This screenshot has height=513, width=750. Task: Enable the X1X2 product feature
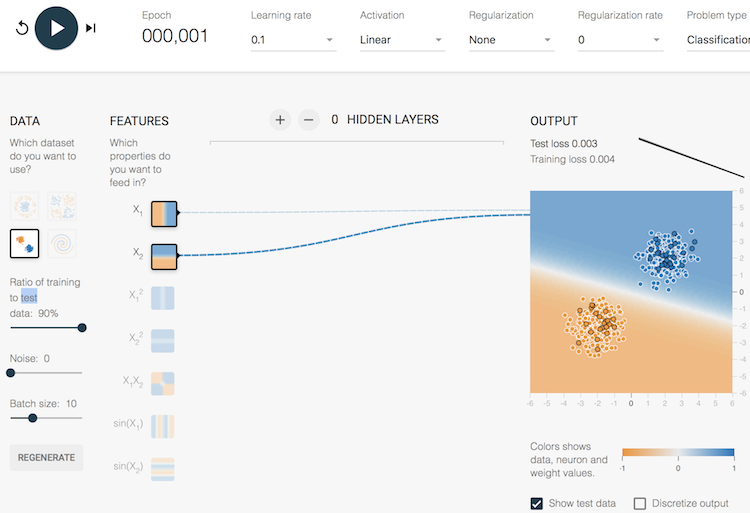tap(164, 384)
